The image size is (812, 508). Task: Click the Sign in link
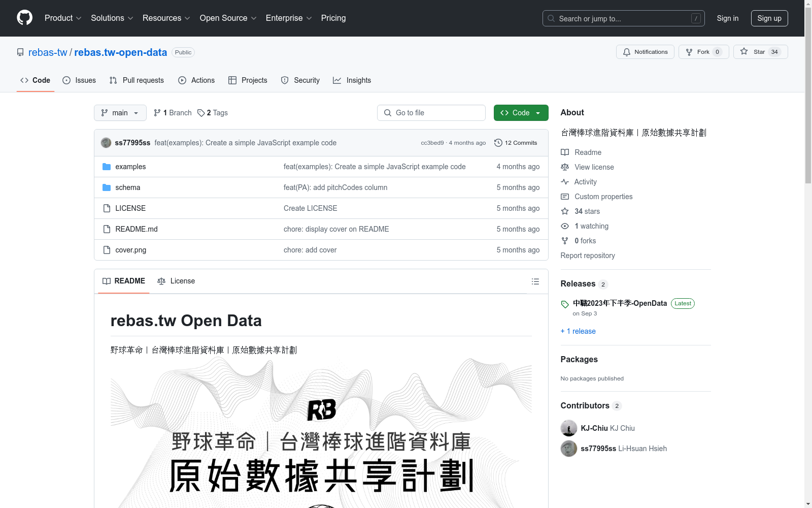click(728, 18)
